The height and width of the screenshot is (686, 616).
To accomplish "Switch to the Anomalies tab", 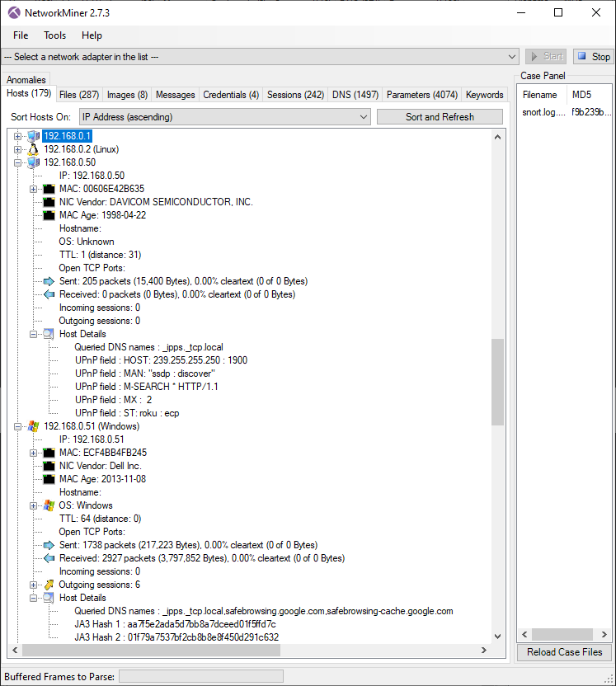I will [26, 80].
